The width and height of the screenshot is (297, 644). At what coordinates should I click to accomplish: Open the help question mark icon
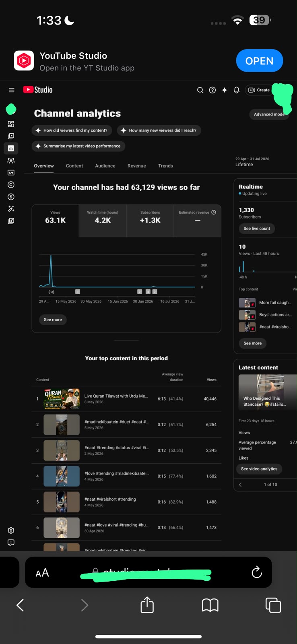212,90
